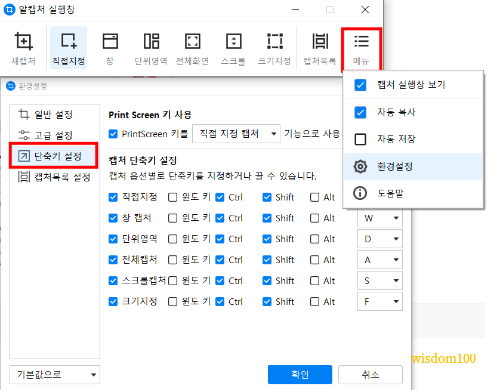500x390 pixels.
Task: Open 캡처목록 설정 section
Action: point(54,177)
